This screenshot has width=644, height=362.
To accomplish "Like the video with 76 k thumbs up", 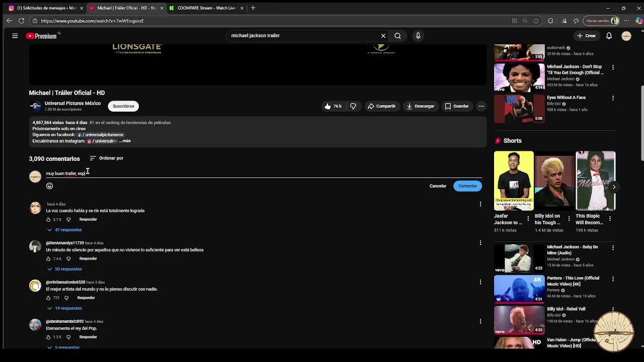I will [333, 106].
